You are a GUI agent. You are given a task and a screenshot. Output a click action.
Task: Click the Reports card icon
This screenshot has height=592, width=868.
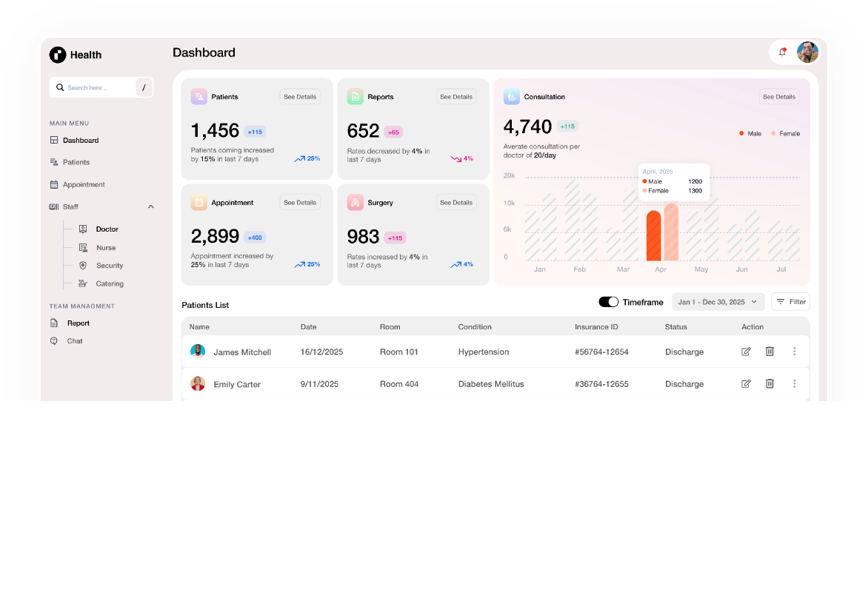pos(355,96)
